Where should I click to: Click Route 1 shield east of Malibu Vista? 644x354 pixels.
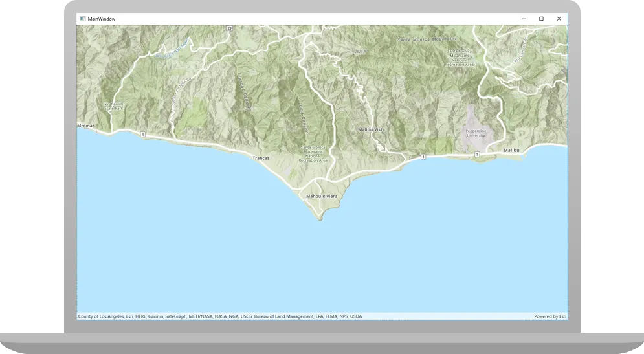coord(423,157)
